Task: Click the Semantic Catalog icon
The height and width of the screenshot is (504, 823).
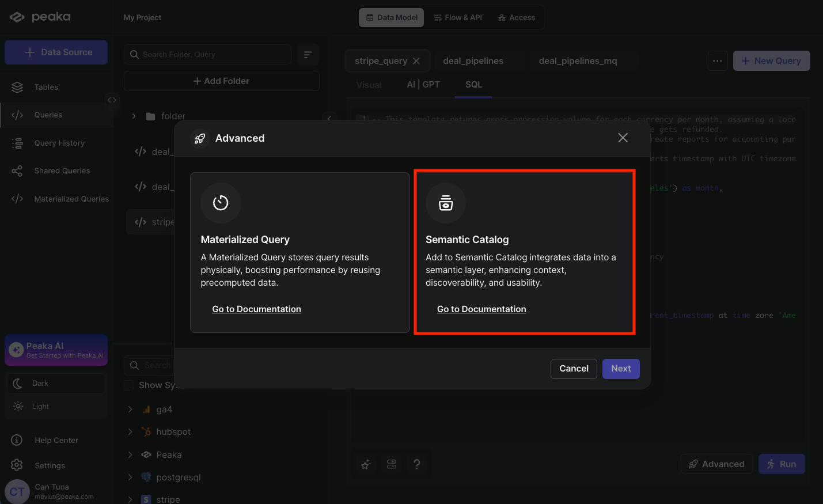Action: coord(445,203)
